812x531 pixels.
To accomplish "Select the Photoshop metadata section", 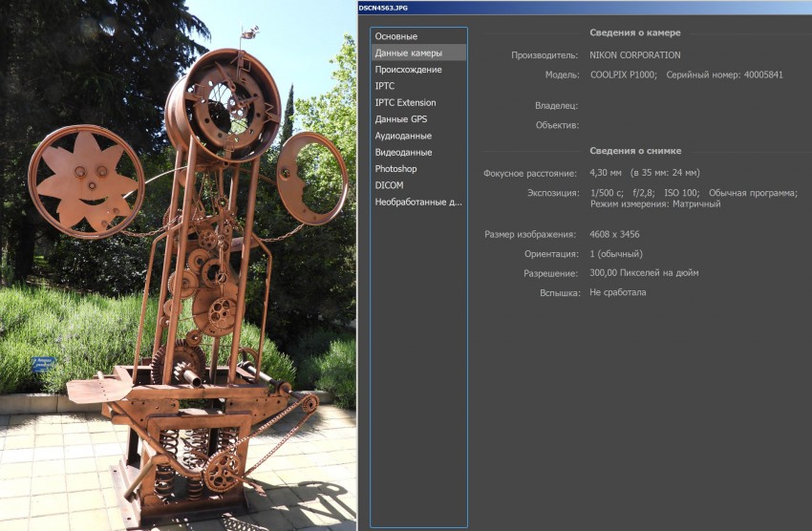I will [395, 168].
